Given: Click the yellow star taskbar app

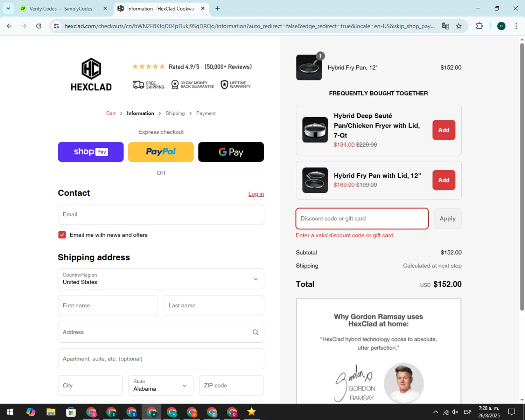Looking at the screenshot, I should point(251,412).
